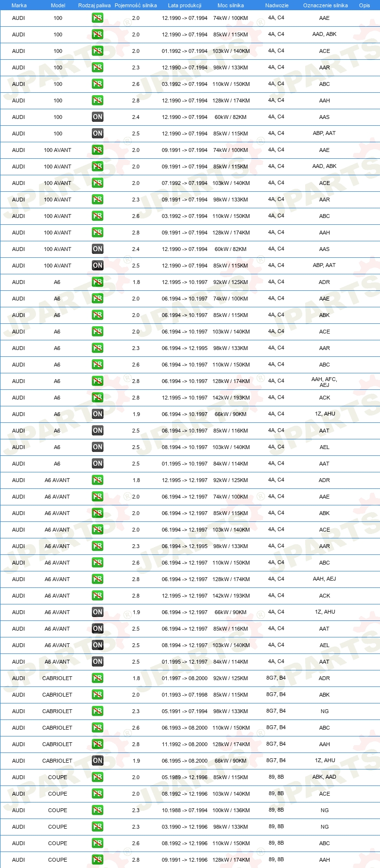The height and width of the screenshot is (868, 380).
Task: Click the date cell 07.1992 -> 07.1994
Action: [185, 183]
